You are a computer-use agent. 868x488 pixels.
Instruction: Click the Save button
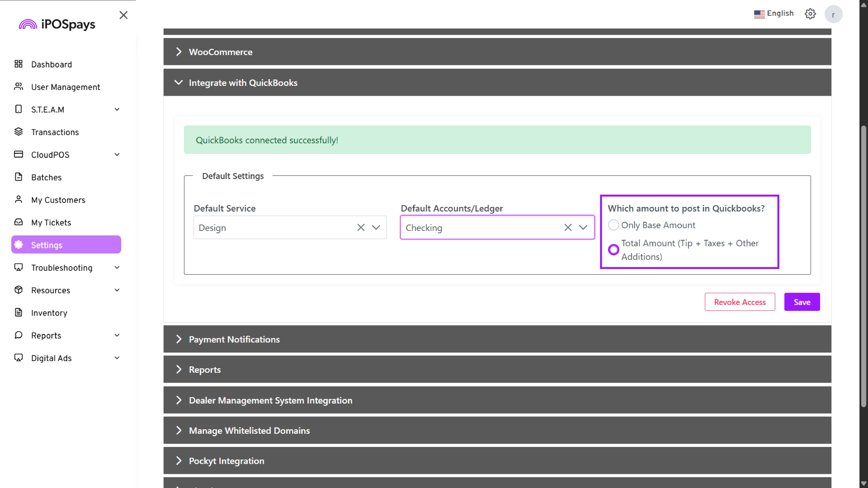[x=802, y=302]
